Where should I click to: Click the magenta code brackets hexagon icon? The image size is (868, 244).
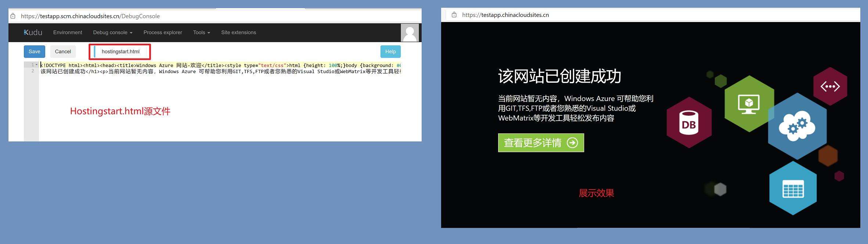tap(830, 86)
